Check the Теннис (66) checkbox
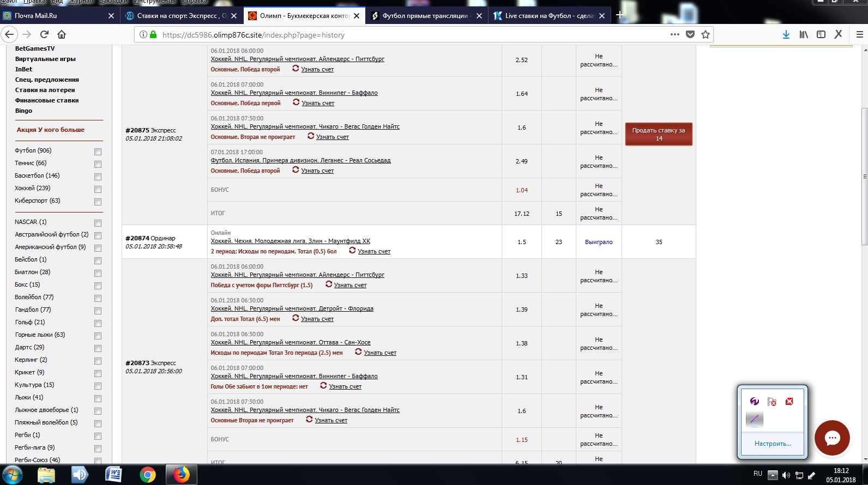Screen dimensions: 868x485 click(98, 164)
